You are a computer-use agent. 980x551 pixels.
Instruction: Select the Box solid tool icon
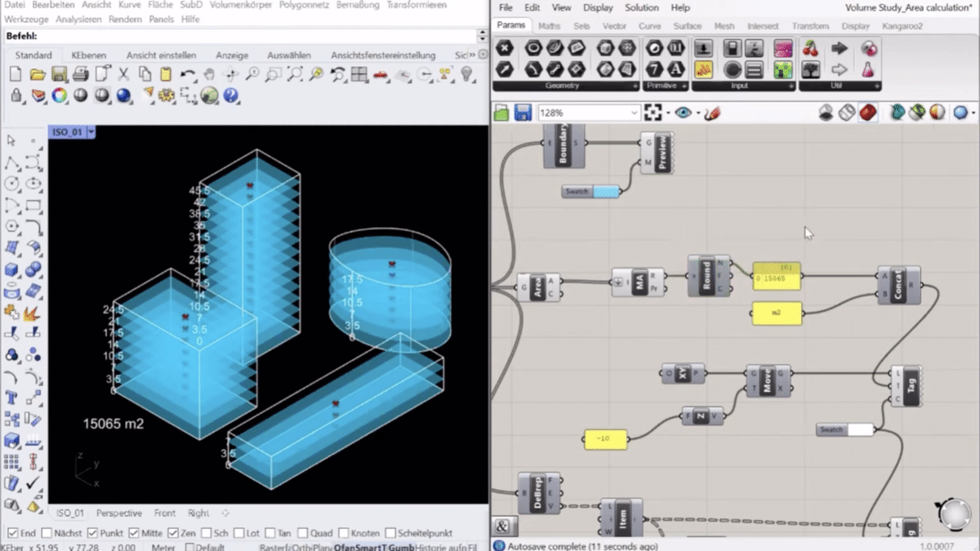pos(12,269)
